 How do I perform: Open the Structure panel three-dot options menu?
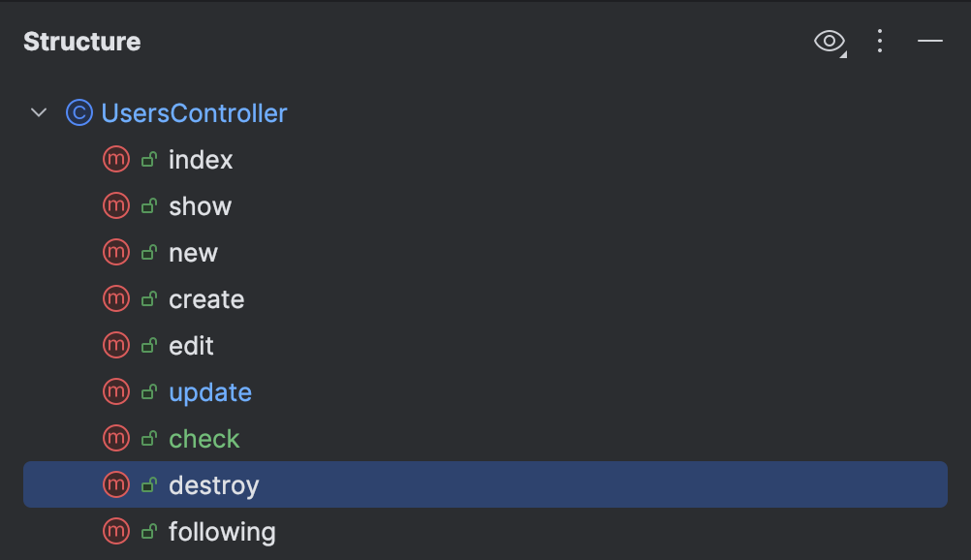point(880,41)
